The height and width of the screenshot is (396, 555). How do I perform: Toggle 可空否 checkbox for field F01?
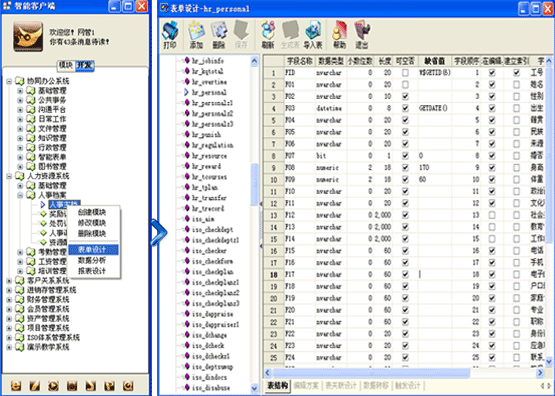coord(405,85)
